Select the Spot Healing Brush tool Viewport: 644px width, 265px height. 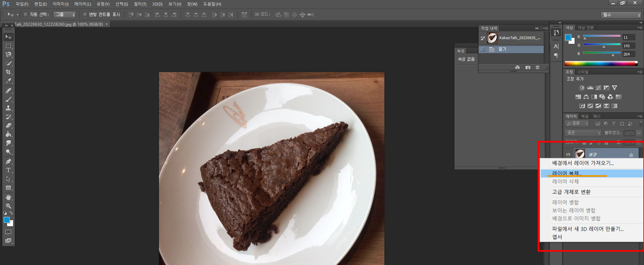pyautogui.click(x=8, y=91)
